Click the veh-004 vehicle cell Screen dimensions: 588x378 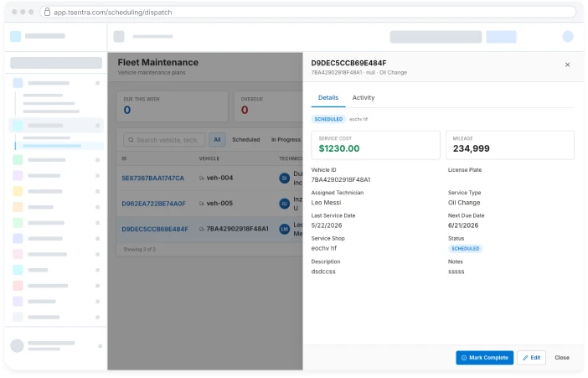pos(219,178)
